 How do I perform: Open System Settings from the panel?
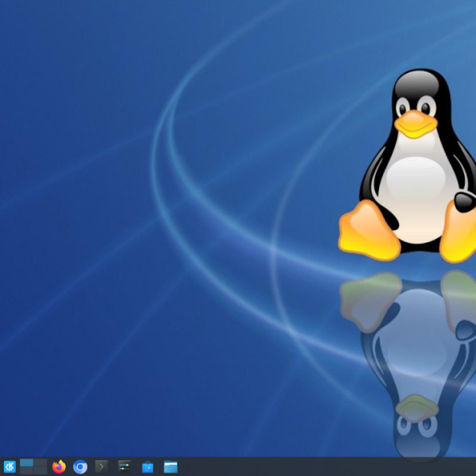coord(124,466)
